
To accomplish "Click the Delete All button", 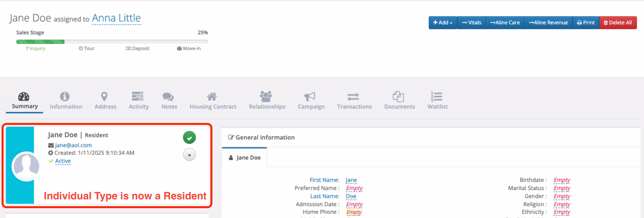I will tap(617, 23).
